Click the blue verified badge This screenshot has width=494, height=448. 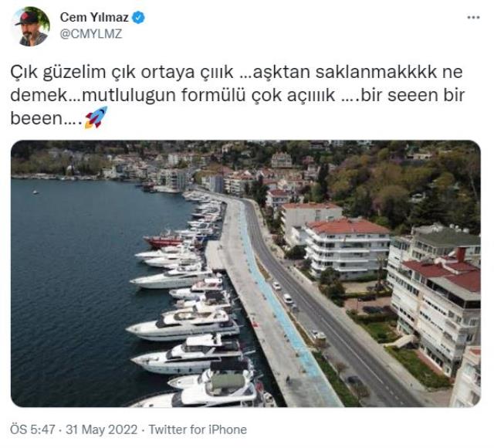pyautogui.click(x=138, y=17)
